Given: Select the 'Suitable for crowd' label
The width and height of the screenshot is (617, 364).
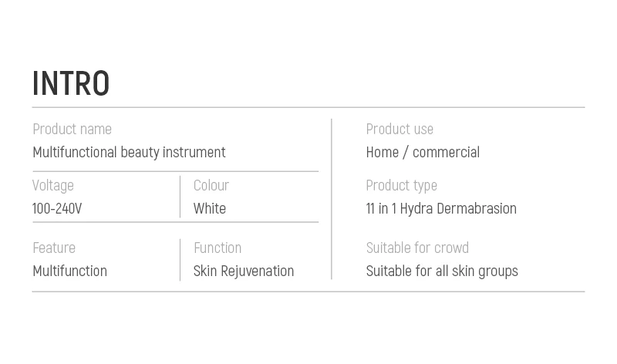Looking at the screenshot, I should click(x=417, y=248).
